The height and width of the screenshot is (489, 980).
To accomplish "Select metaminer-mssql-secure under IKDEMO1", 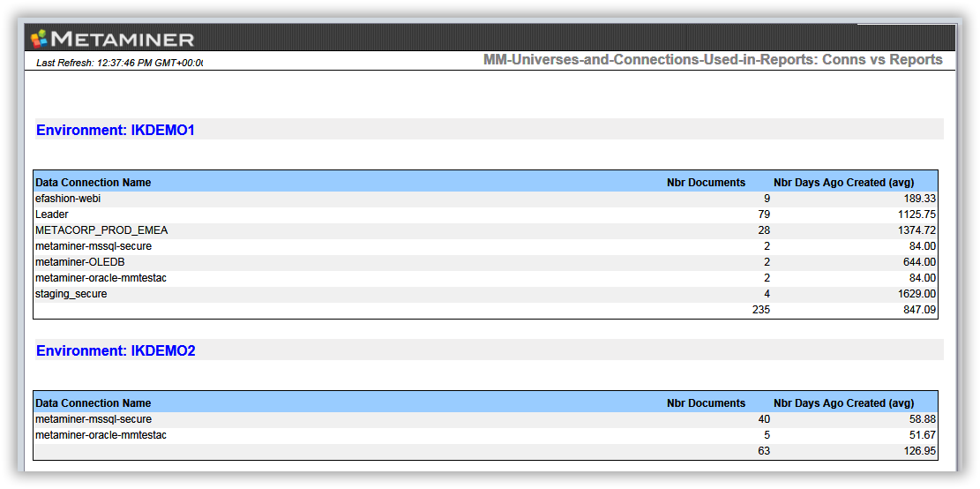I will [x=94, y=246].
